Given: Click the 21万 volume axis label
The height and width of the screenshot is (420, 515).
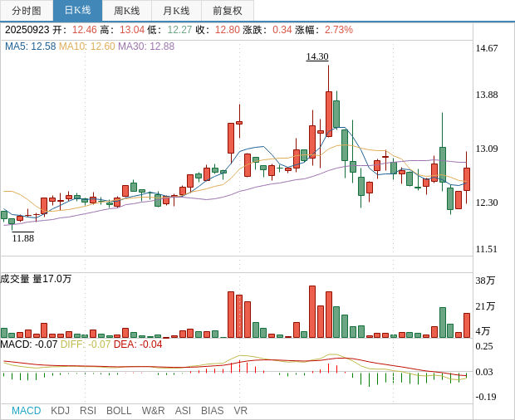Looking at the screenshot, I should [485, 306].
